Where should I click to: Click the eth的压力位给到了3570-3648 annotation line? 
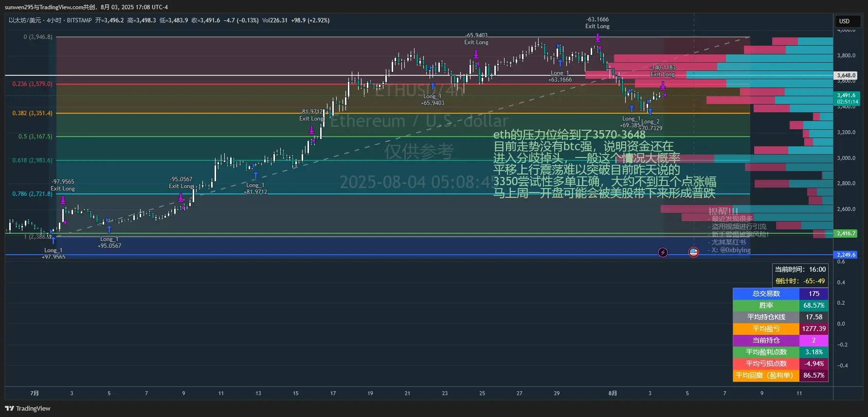pos(569,135)
